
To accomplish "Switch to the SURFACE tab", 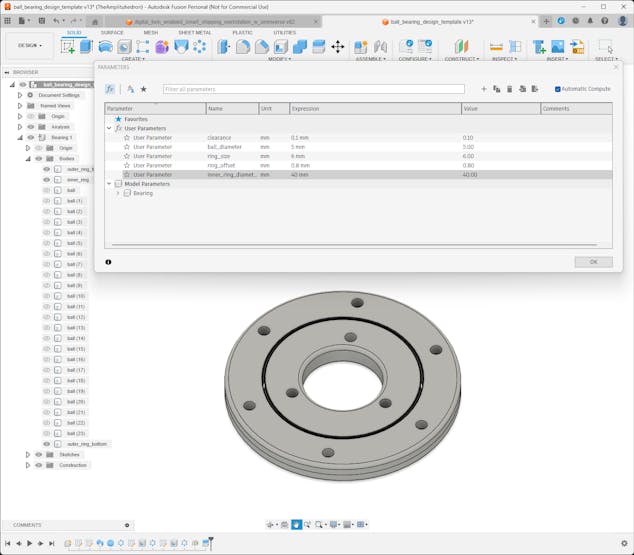I will [112, 32].
